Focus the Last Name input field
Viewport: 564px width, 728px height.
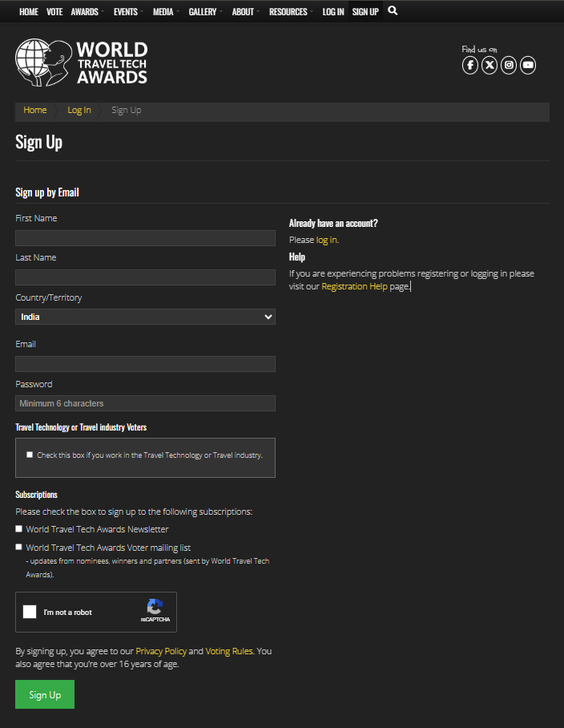[x=145, y=277]
